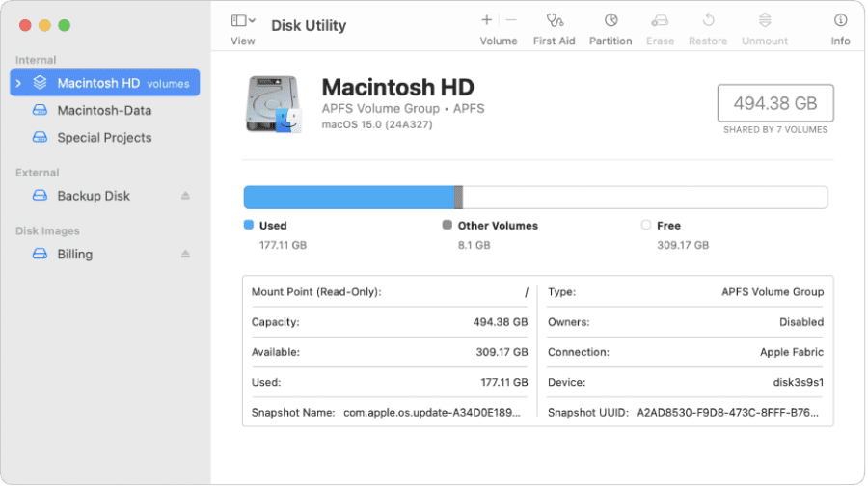Click the gray Other Volumes bar segment
The image size is (868, 487).
click(459, 198)
